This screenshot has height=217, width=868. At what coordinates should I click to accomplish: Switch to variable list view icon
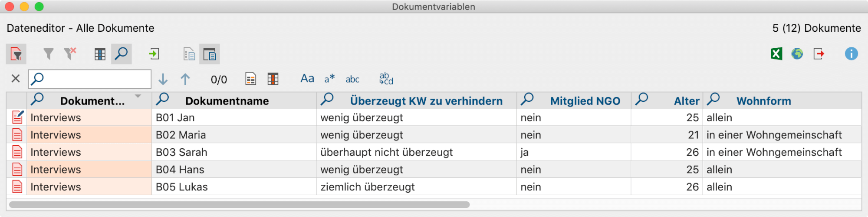pyautogui.click(x=189, y=54)
